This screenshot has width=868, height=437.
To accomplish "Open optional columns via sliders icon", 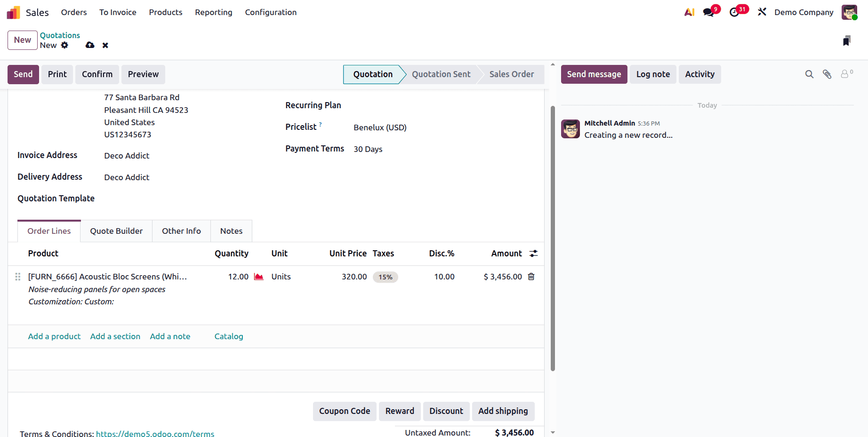I will click(x=533, y=253).
